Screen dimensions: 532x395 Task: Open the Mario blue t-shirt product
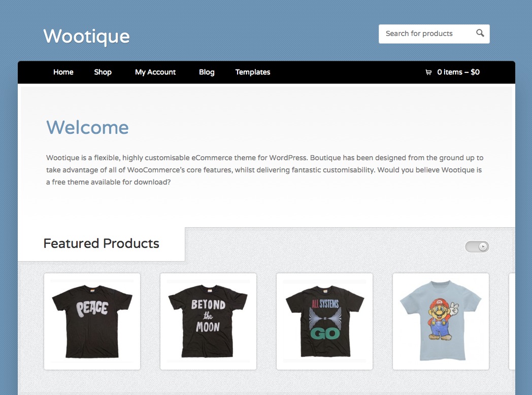441,321
